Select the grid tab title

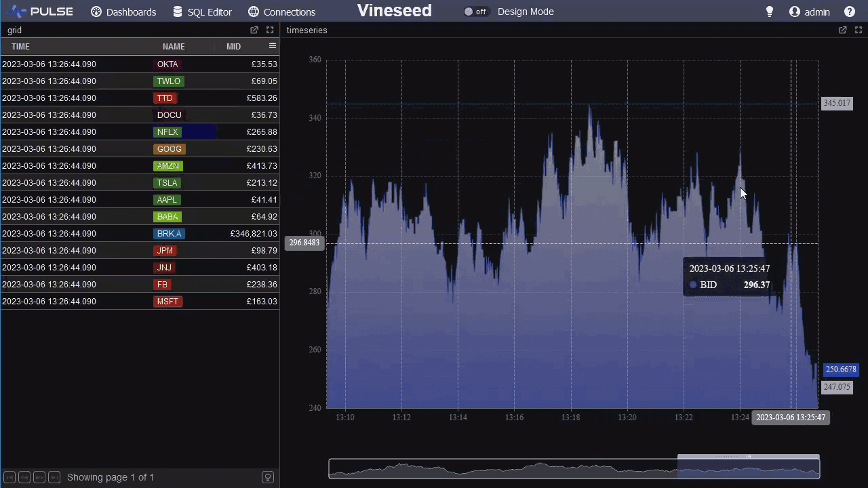coord(14,30)
